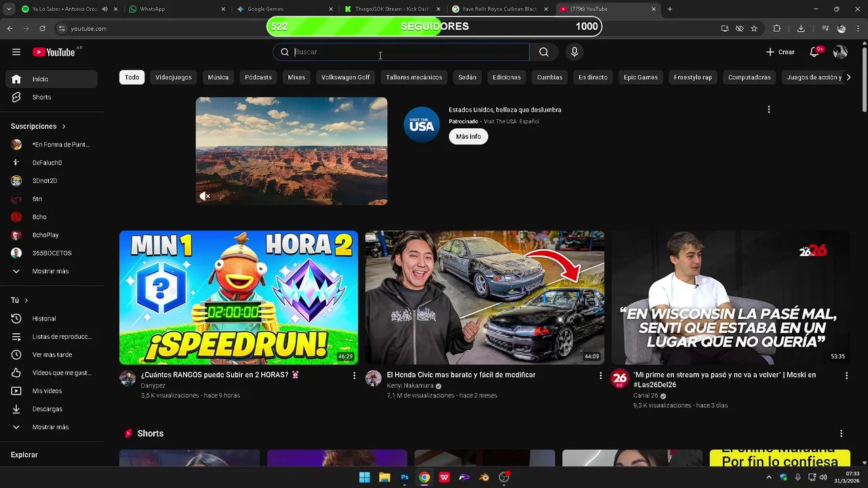Open Listas de reproducción in the sidebar
Viewport: 868px width, 488px height.
point(52,337)
